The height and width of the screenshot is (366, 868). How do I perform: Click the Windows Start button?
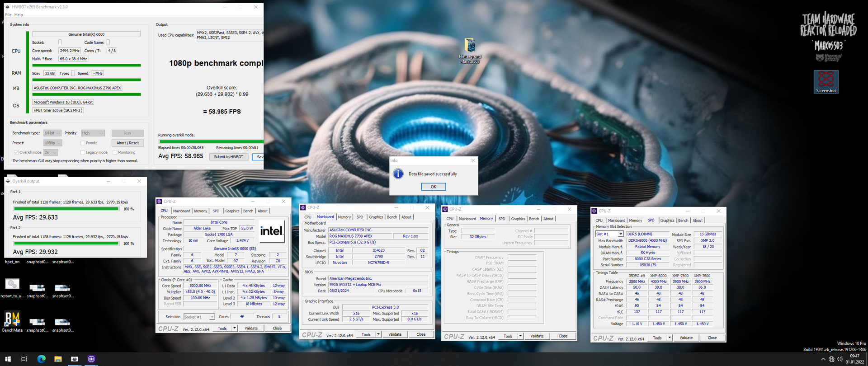tap(8, 359)
